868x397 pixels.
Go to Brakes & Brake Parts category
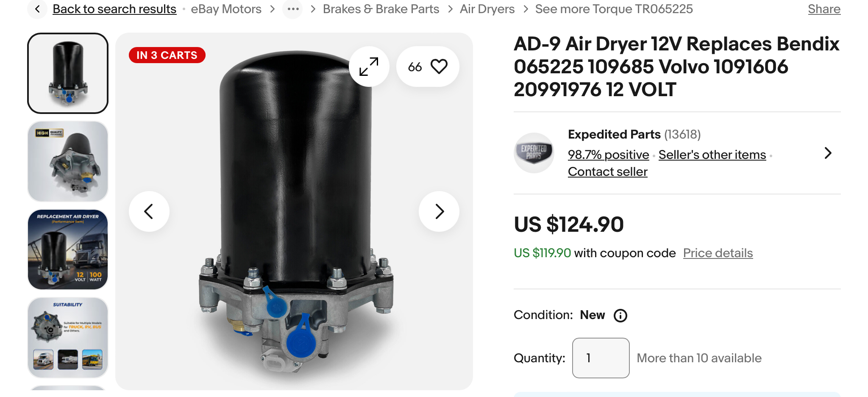click(381, 9)
